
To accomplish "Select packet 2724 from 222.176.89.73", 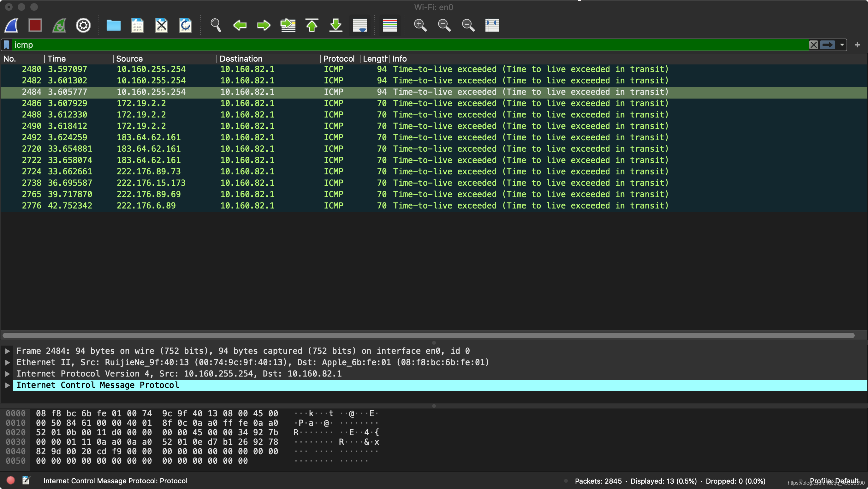I will (x=434, y=171).
